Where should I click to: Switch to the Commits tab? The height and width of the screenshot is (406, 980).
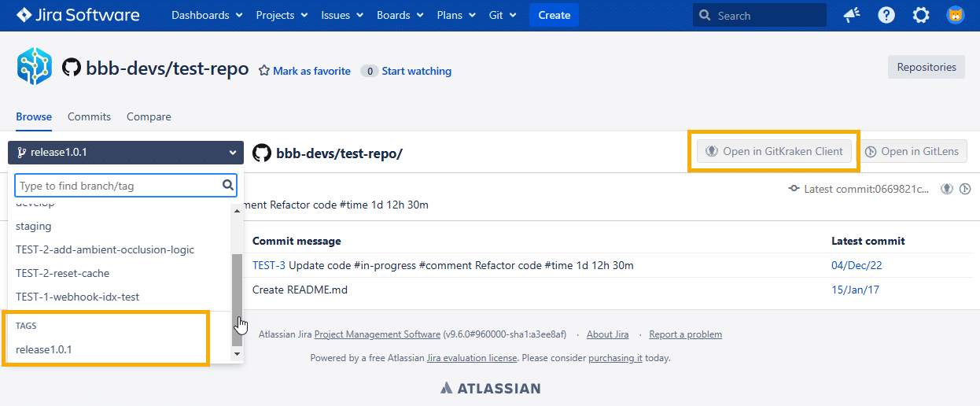(89, 116)
